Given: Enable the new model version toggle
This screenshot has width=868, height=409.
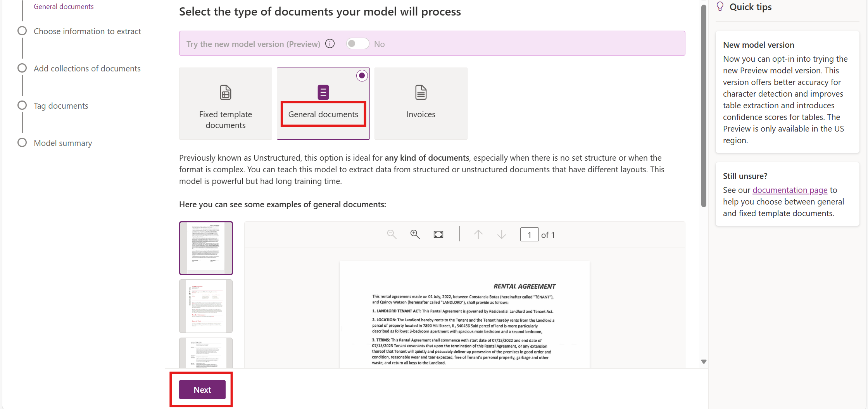Looking at the screenshot, I should [357, 44].
